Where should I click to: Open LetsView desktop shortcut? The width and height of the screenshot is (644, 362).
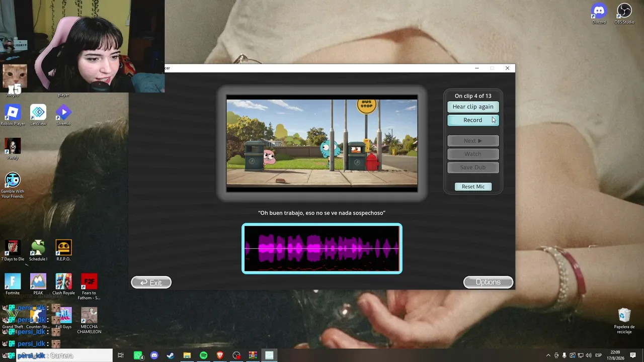tap(38, 115)
